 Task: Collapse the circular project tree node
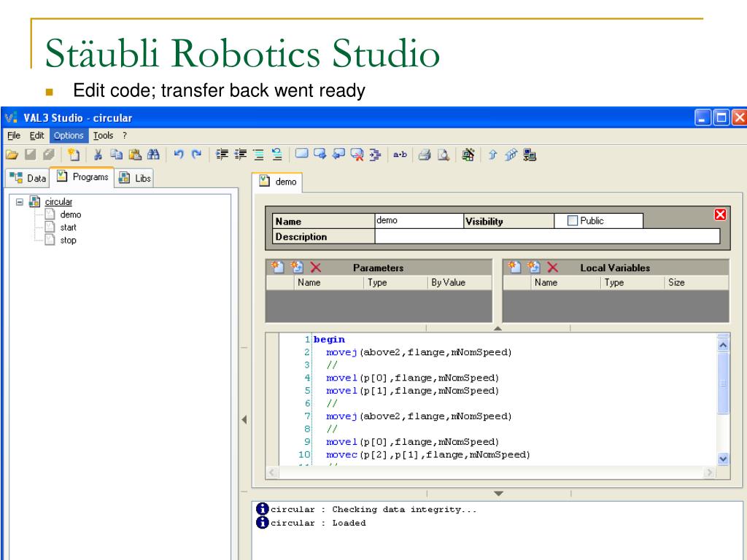20,202
